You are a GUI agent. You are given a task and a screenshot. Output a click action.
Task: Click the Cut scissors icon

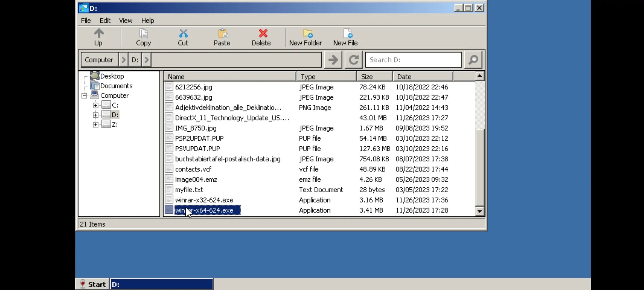click(183, 38)
